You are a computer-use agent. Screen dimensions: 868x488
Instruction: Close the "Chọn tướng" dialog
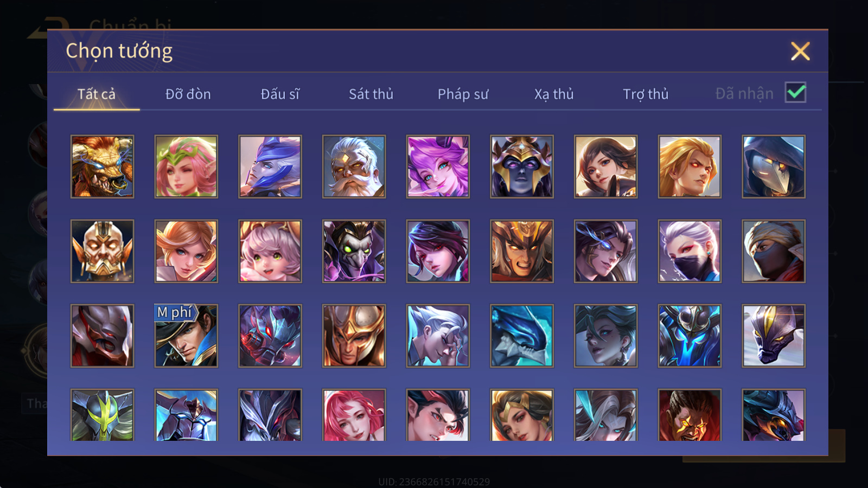point(800,52)
